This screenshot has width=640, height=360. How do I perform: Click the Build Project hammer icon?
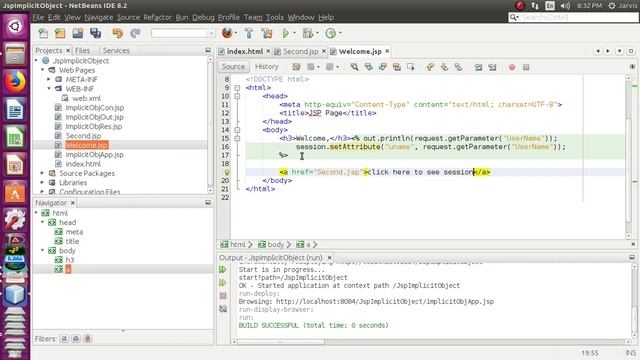[249, 33]
